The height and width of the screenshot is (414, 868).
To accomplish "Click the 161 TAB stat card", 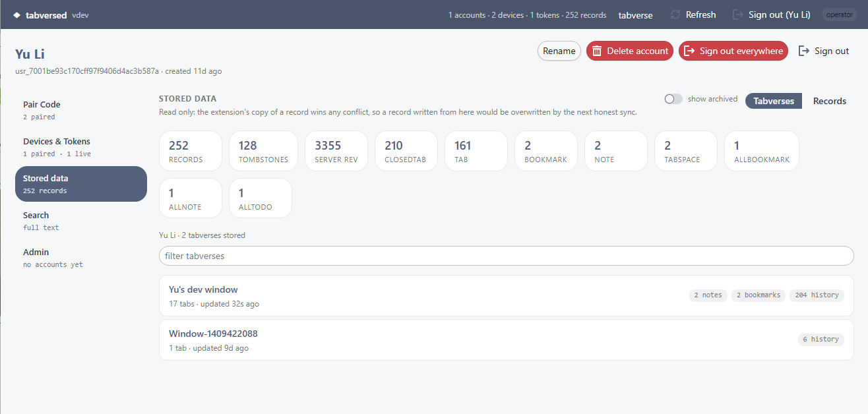I will 476,151.
